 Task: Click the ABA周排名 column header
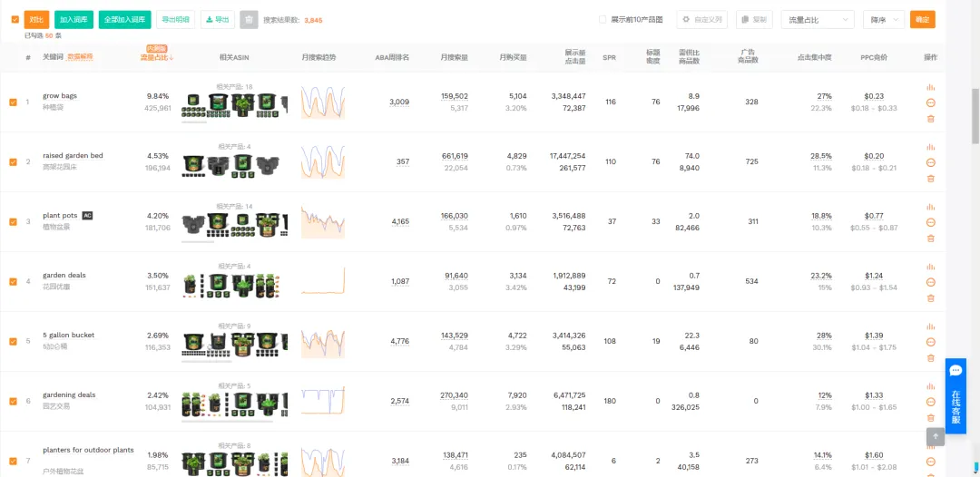point(392,57)
